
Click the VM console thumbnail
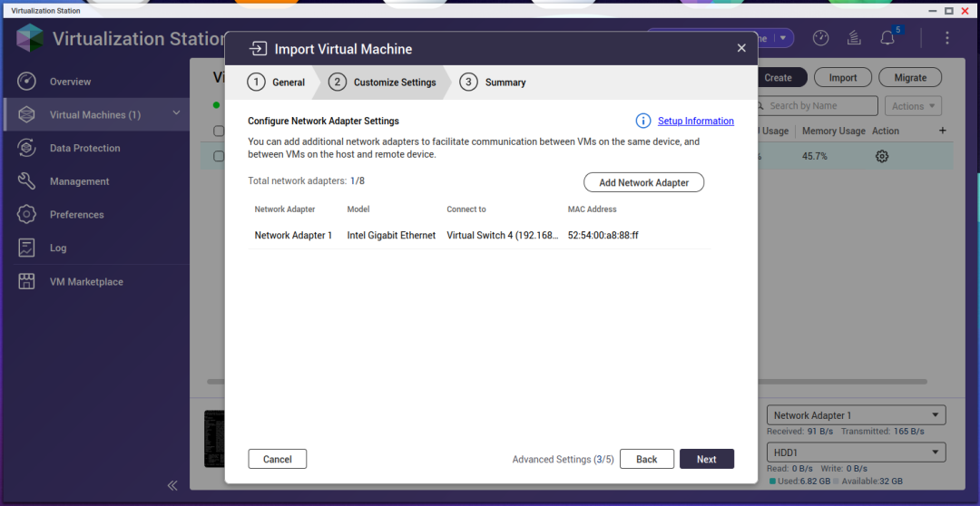(x=214, y=439)
